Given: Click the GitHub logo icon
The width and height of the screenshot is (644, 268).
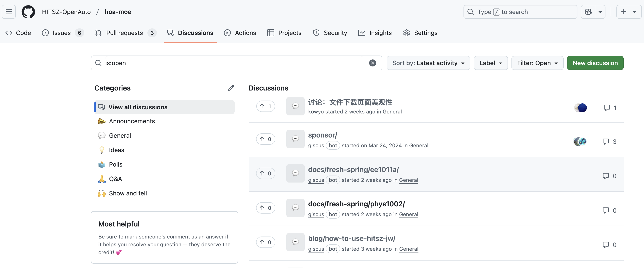Looking at the screenshot, I should (28, 12).
